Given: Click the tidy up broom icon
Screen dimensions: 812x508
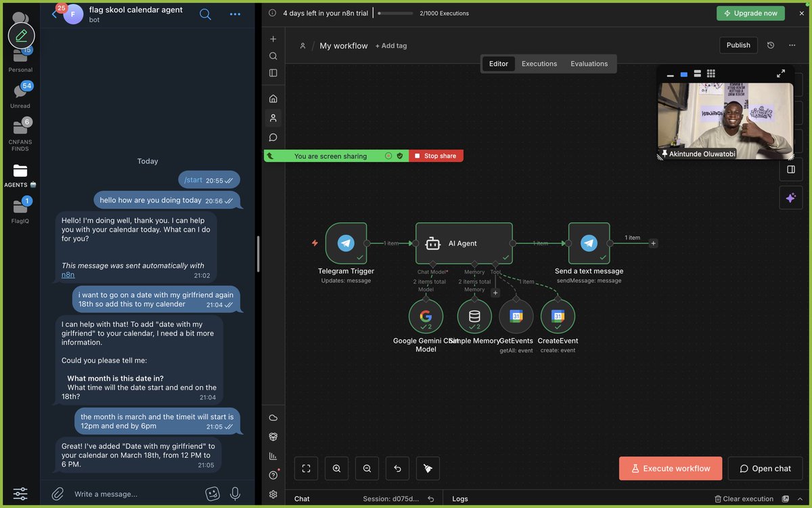Looking at the screenshot, I should click(x=428, y=468).
